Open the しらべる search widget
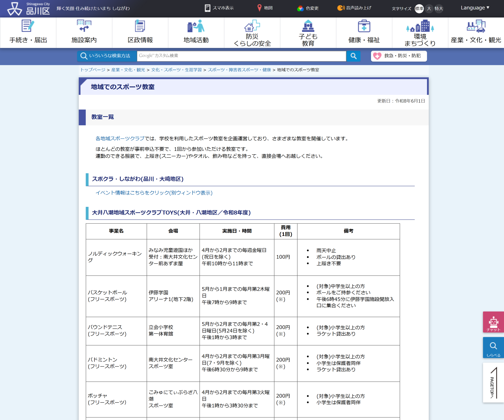Viewport: 504px width, 420px height. click(493, 348)
